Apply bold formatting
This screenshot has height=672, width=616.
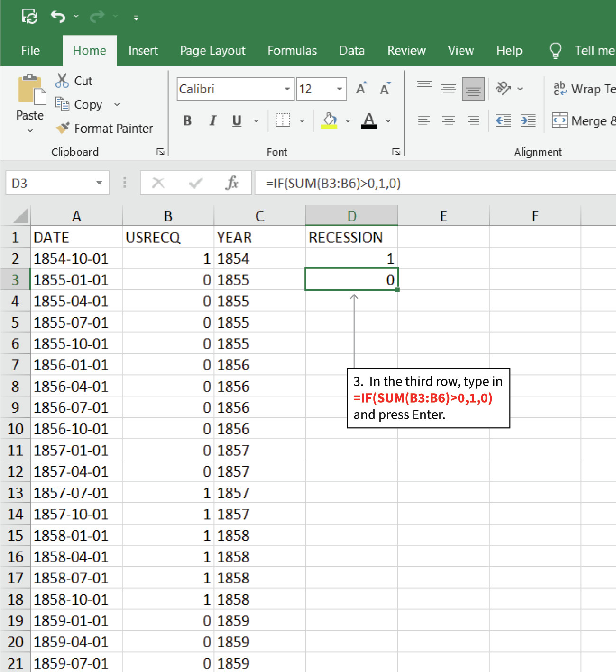[187, 120]
